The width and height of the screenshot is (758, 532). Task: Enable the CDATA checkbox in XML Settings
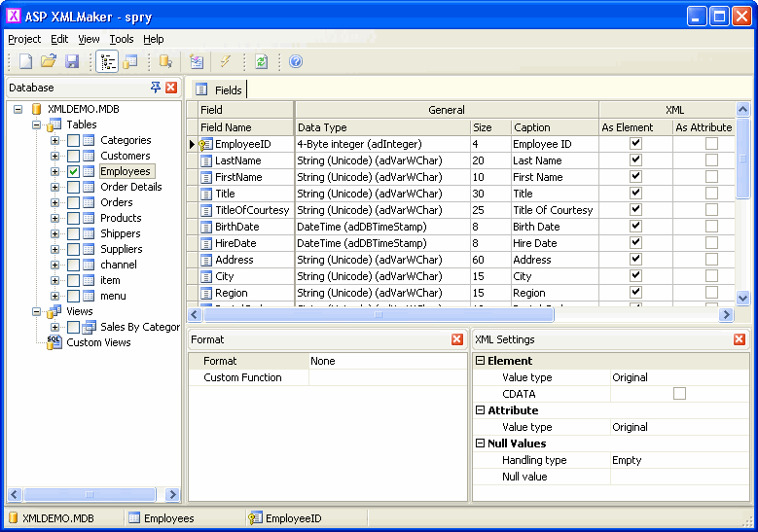point(679,394)
